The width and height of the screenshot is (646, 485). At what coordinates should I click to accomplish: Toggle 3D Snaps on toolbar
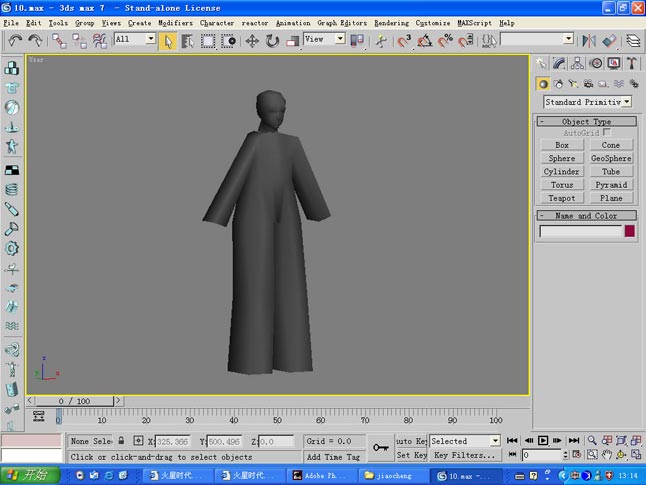404,41
